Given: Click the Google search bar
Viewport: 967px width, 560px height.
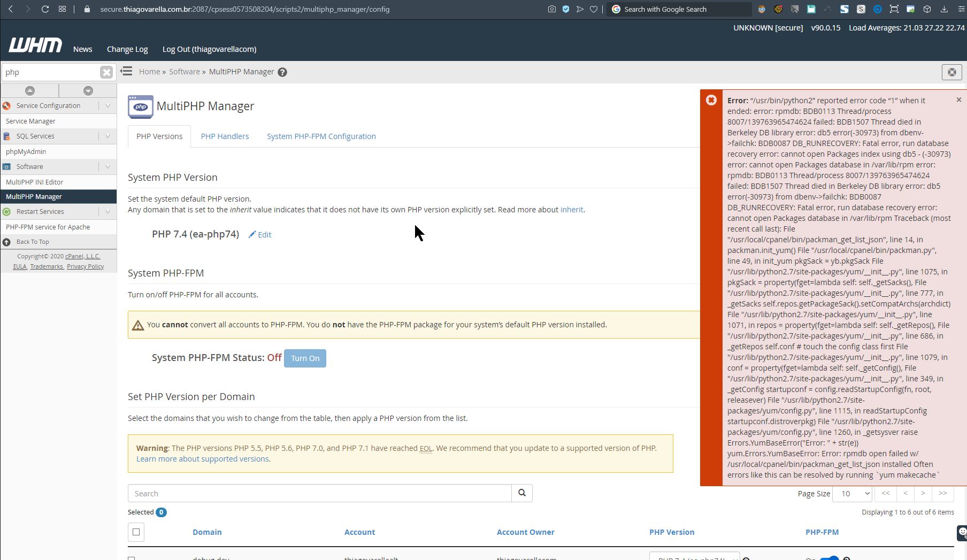Looking at the screenshot, I should [679, 9].
